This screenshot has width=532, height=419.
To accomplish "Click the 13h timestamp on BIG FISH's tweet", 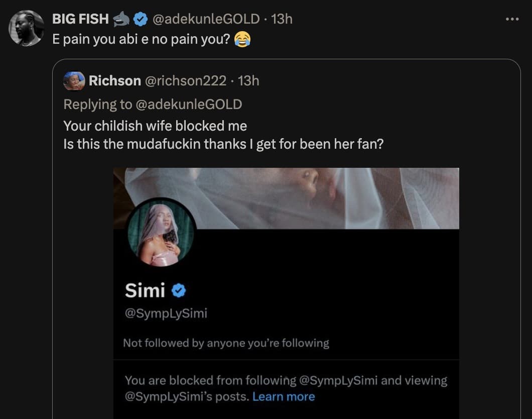I will click(x=282, y=19).
